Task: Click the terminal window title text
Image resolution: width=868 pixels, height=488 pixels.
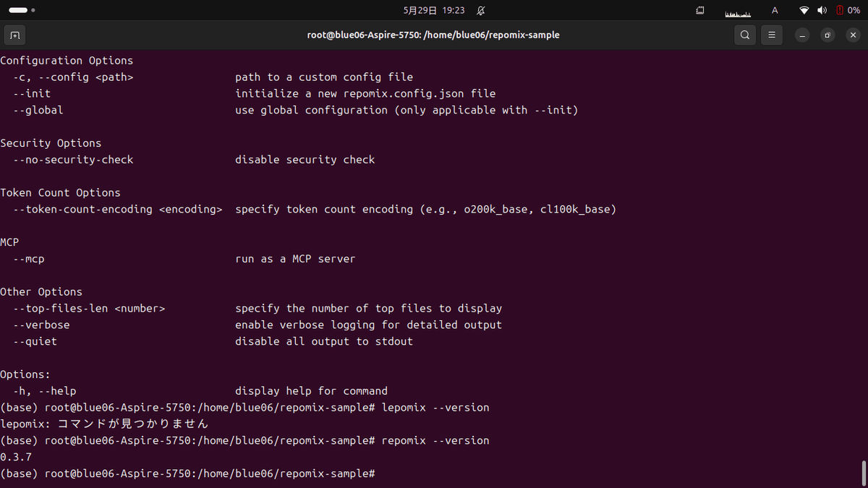Action: [x=433, y=35]
